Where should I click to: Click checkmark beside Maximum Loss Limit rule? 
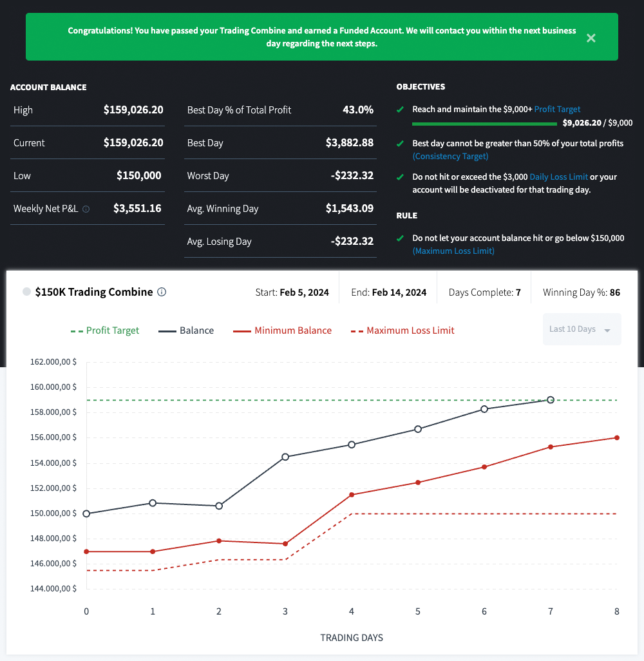click(401, 238)
